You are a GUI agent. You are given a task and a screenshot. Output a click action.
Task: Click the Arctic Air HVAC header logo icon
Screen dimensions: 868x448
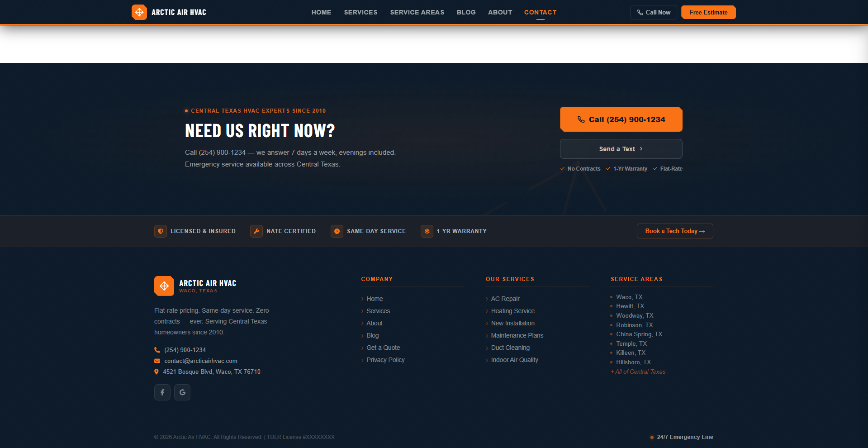click(139, 12)
